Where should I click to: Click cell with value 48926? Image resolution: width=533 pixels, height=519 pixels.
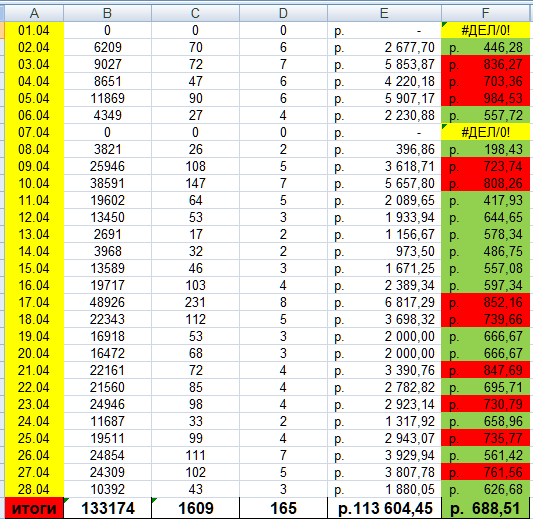107,302
